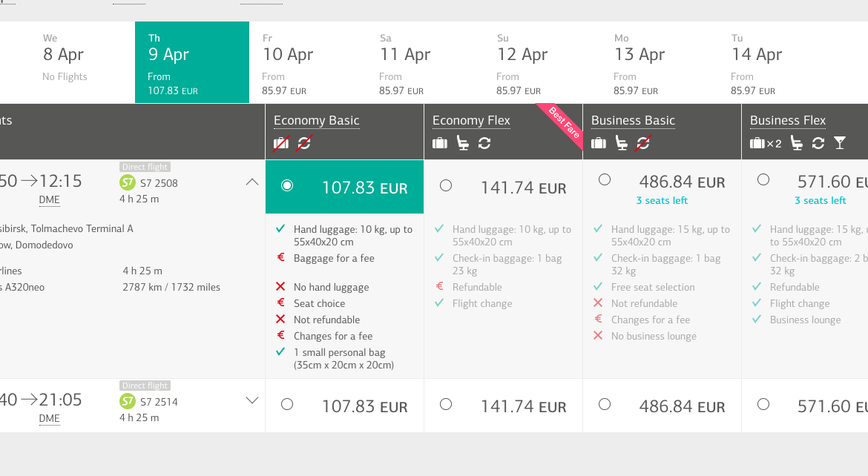
Task: Click the Direct flight badge above S7 2514
Action: pos(145,386)
